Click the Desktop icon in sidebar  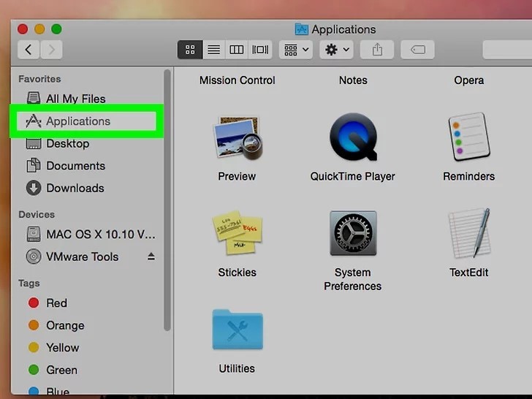point(34,144)
